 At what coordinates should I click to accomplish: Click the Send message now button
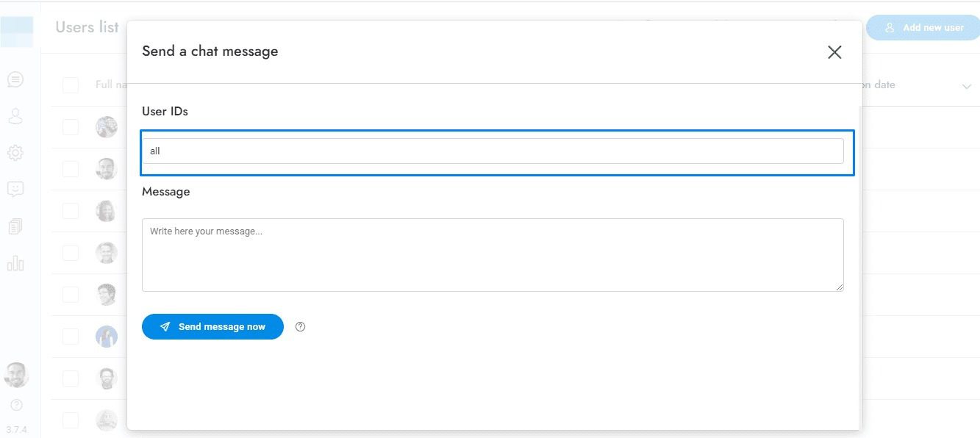[x=212, y=327]
